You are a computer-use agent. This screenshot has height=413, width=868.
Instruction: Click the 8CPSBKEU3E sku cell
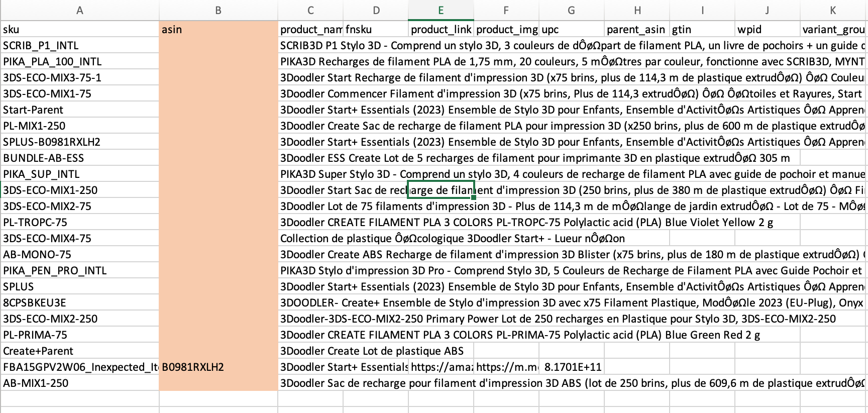79,303
